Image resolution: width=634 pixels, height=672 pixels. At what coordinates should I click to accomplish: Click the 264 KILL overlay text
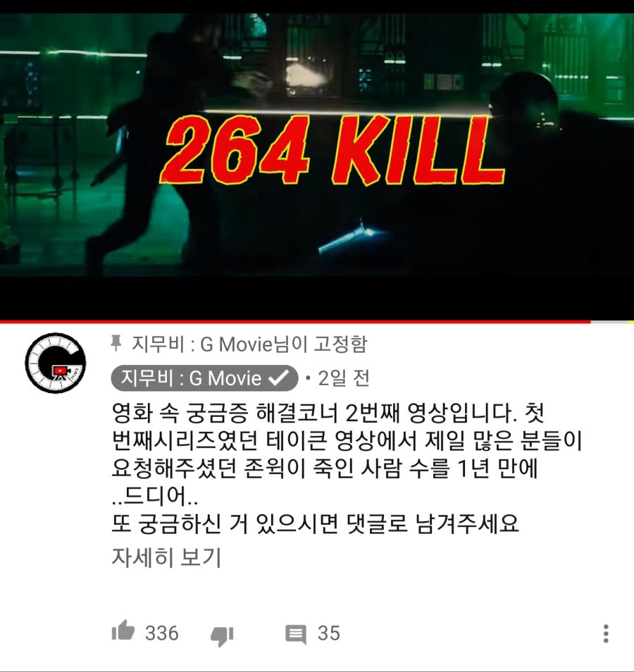pos(333,150)
